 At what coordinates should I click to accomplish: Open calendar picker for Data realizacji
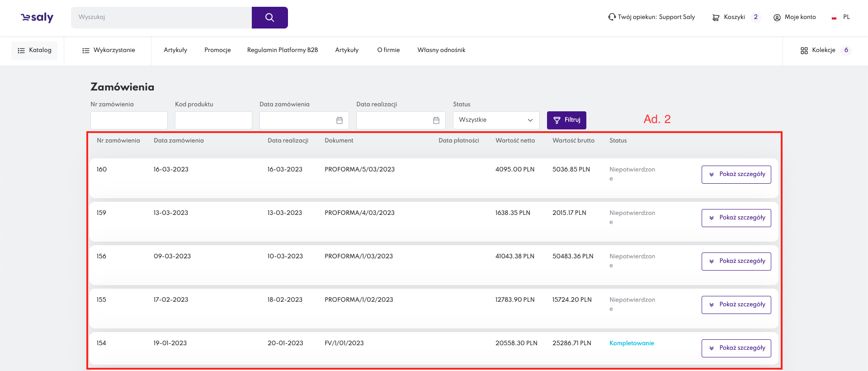click(436, 120)
